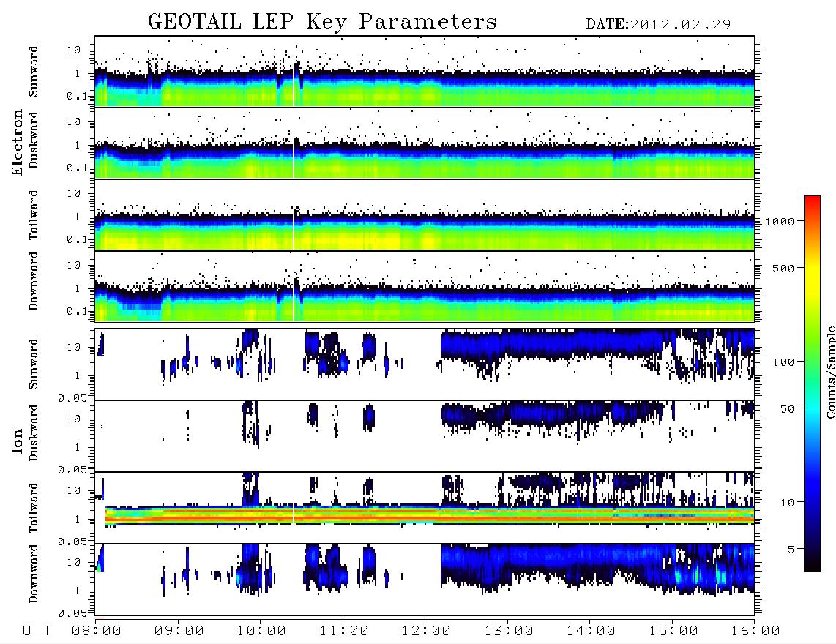This screenshot has height=644, width=836.
Task: Select the Electron group label
Action: [18, 142]
